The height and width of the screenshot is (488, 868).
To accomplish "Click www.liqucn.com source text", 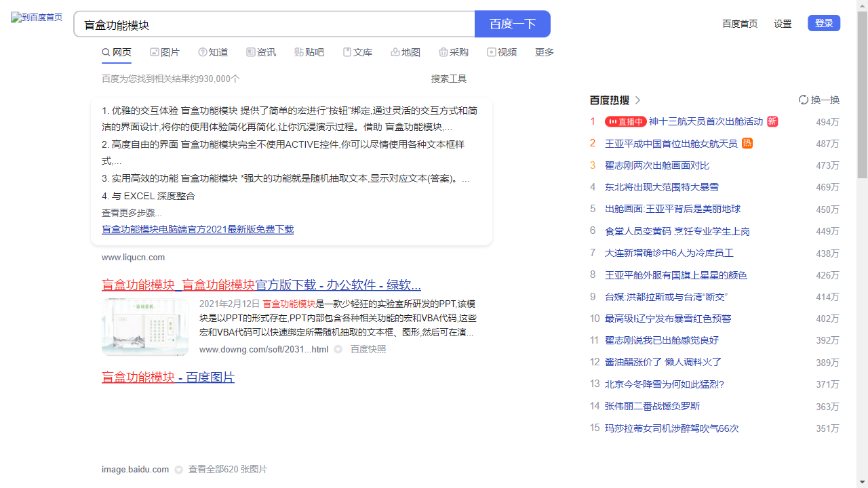I will [x=133, y=258].
